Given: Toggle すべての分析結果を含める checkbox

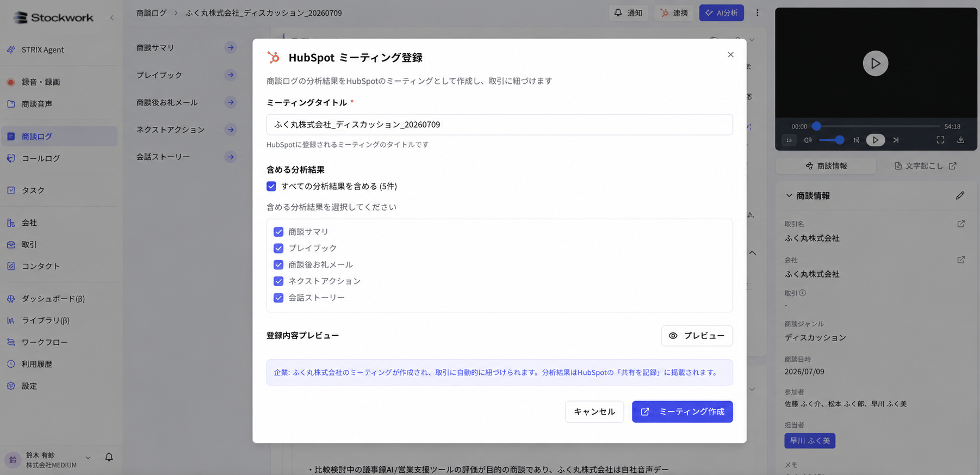Looking at the screenshot, I should pyautogui.click(x=271, y=187).
